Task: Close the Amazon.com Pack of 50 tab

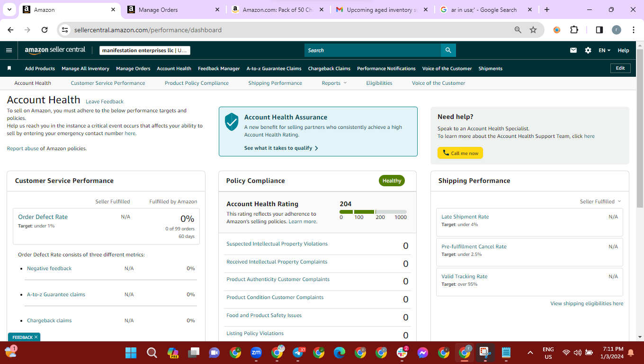Action: click(x=322, y=9)
